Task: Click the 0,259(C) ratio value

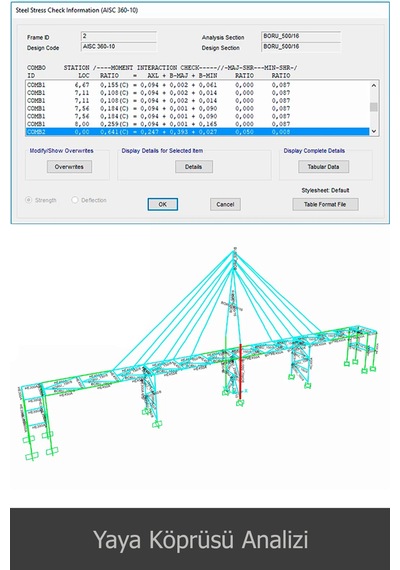Action: click(x=114, y=124)
